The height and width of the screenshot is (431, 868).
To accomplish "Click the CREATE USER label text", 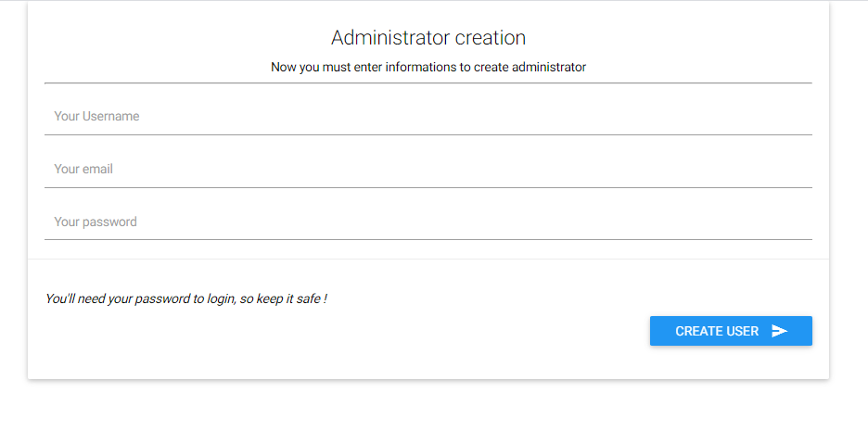I will coord(716,331).
